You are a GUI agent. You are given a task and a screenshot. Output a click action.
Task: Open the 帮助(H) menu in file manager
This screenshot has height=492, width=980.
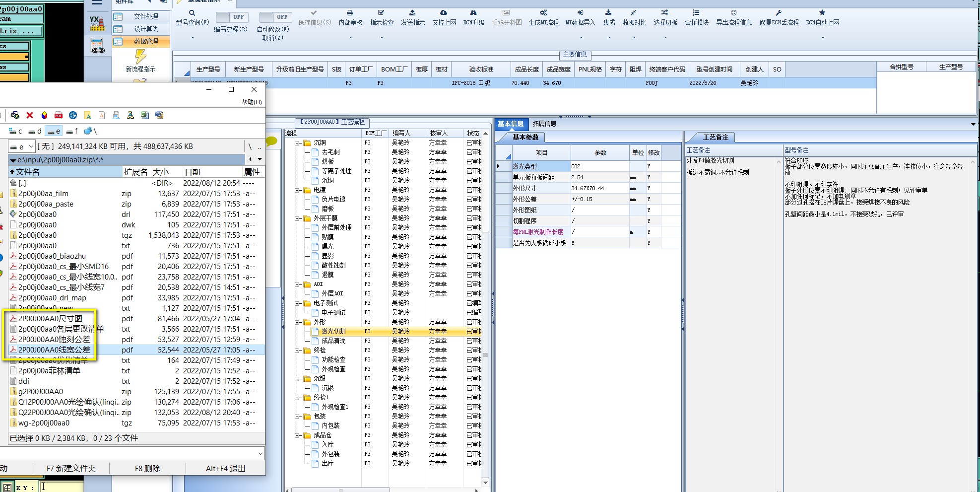tap(252, 102)
